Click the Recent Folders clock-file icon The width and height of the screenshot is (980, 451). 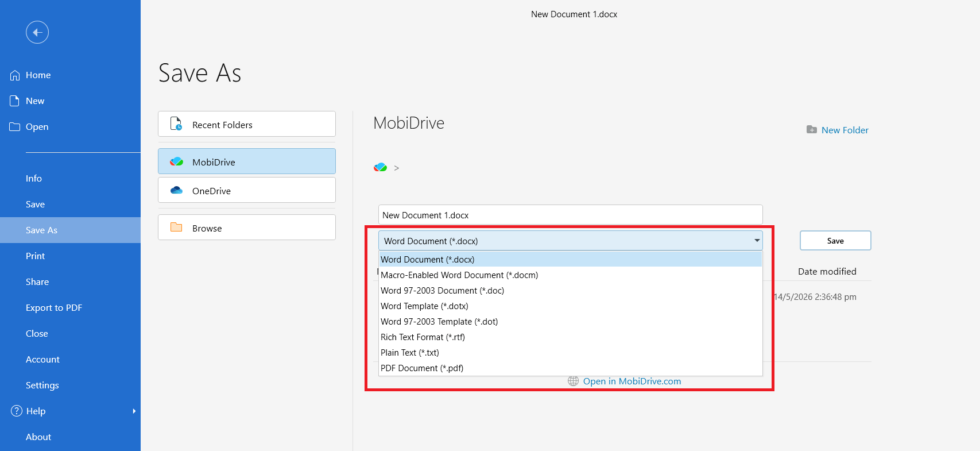tap(176, 124)
